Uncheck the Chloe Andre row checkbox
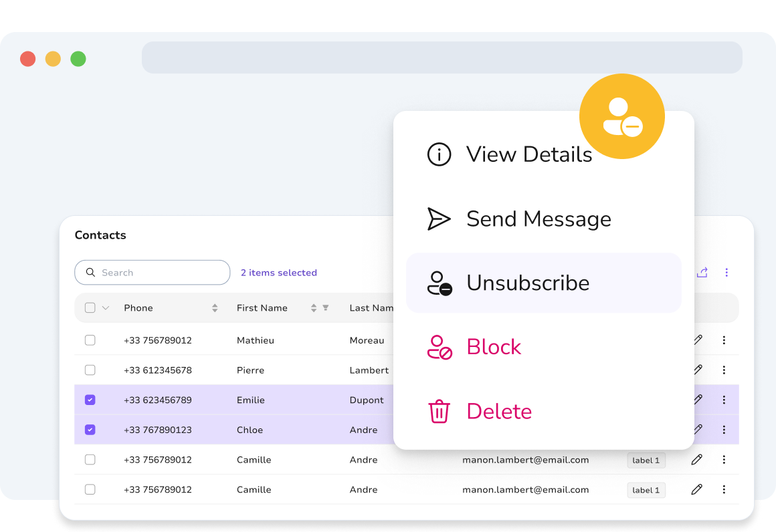776x532 pixels. click(x=90, y=430)
